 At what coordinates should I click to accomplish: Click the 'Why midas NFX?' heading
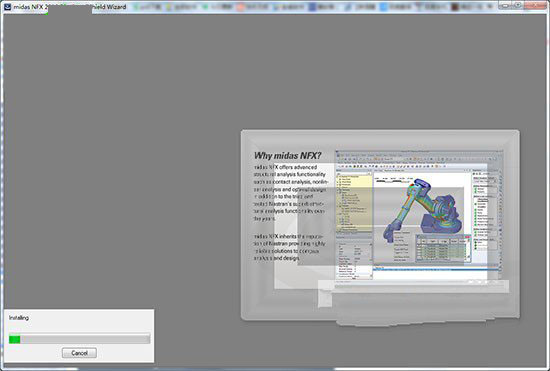pos(288,155)
